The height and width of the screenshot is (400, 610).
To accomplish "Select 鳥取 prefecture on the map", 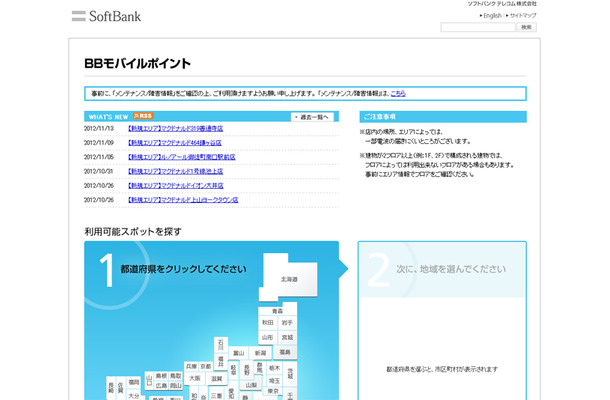I will (176, 376).
